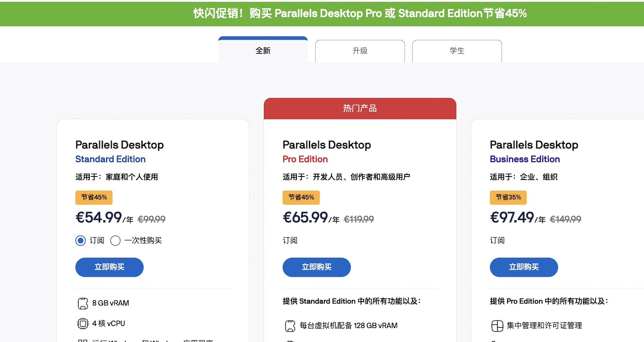
Task: Go to the 学生 tab
Action: pos(457,51)
